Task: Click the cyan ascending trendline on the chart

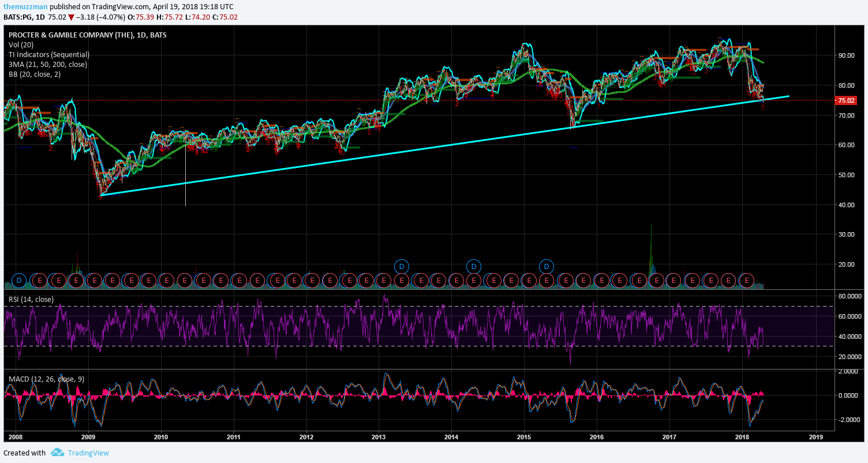Action: pos(444,146)
